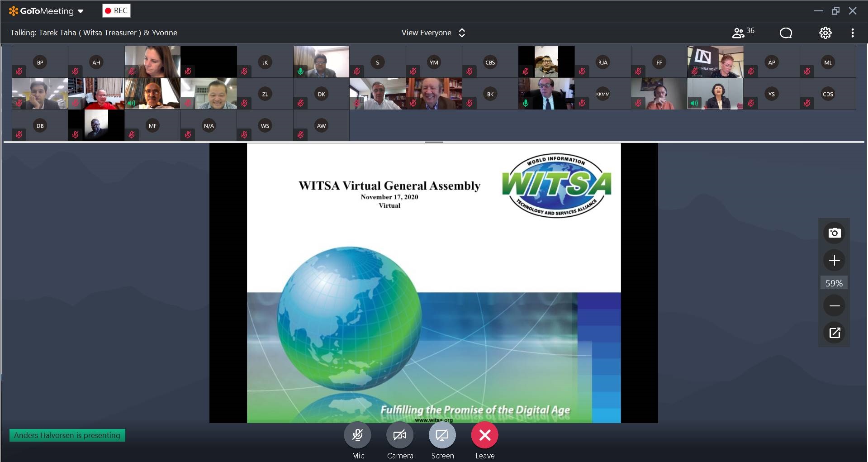Select the MF participant avatar
This screenshot has height=462, width=868.
[152, 126]
